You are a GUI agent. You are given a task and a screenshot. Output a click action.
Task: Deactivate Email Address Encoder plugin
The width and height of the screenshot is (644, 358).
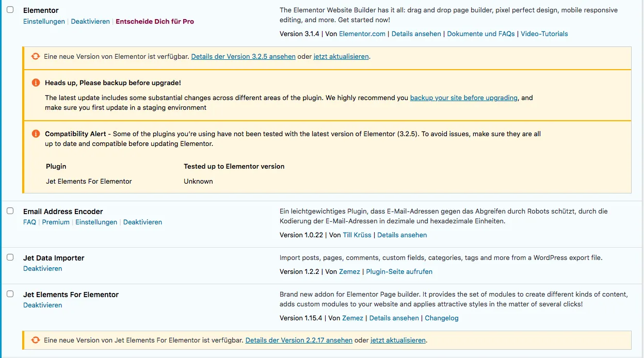coord(143,222)
